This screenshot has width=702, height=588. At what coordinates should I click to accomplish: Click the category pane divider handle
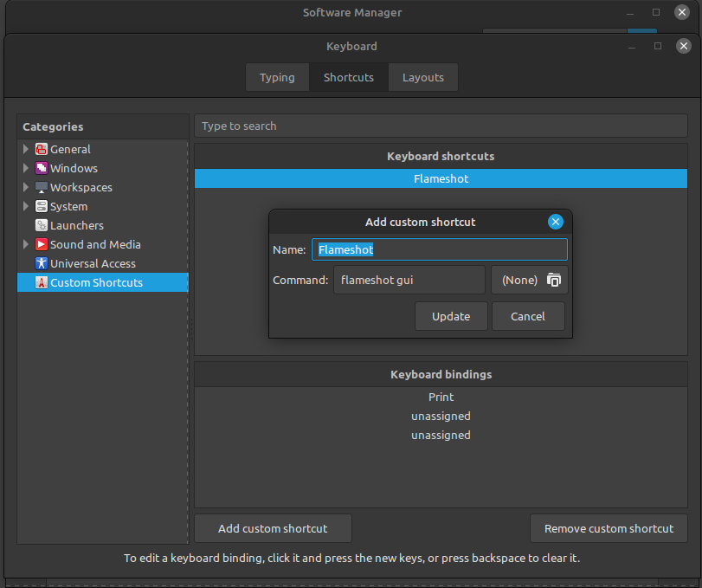tap(191, 329)
